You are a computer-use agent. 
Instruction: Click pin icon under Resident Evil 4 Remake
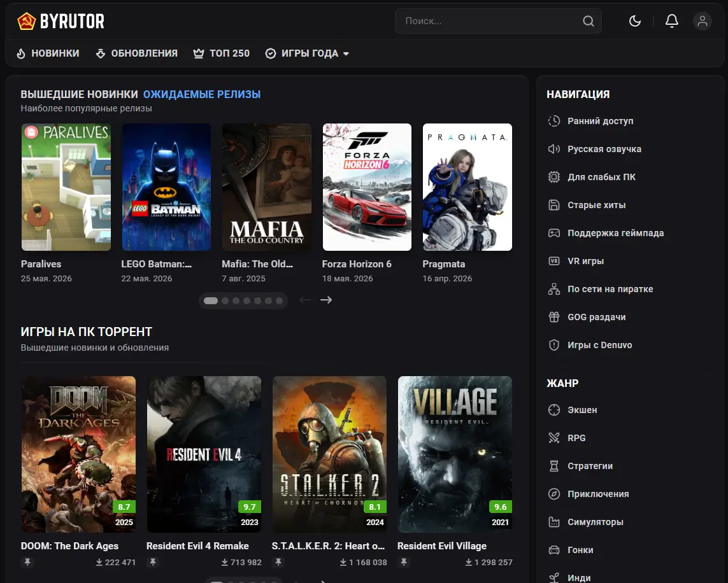tap(153, 562)
